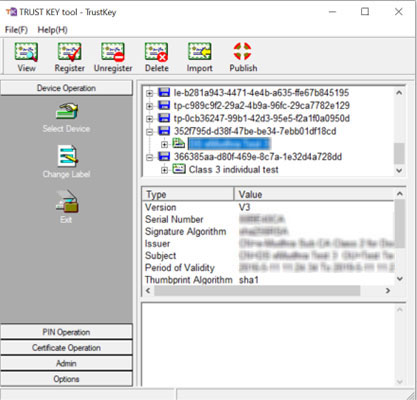Screen dimensions: 417x400
Task: Select the Issuer row
Action: (x=268, y=243)
